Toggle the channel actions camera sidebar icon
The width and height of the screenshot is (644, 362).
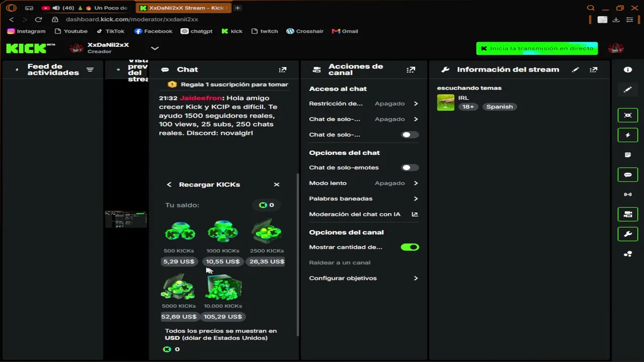pos(627,214)
